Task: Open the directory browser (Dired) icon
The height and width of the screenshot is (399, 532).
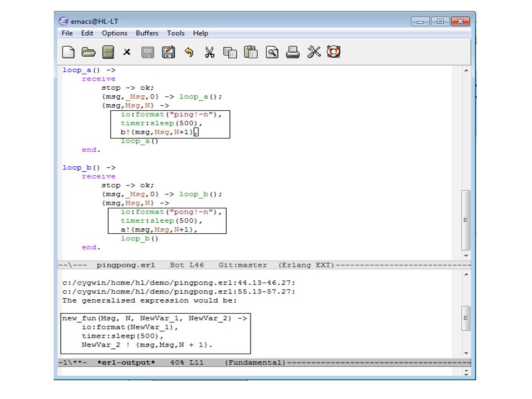Action: [x=108, y=52]
